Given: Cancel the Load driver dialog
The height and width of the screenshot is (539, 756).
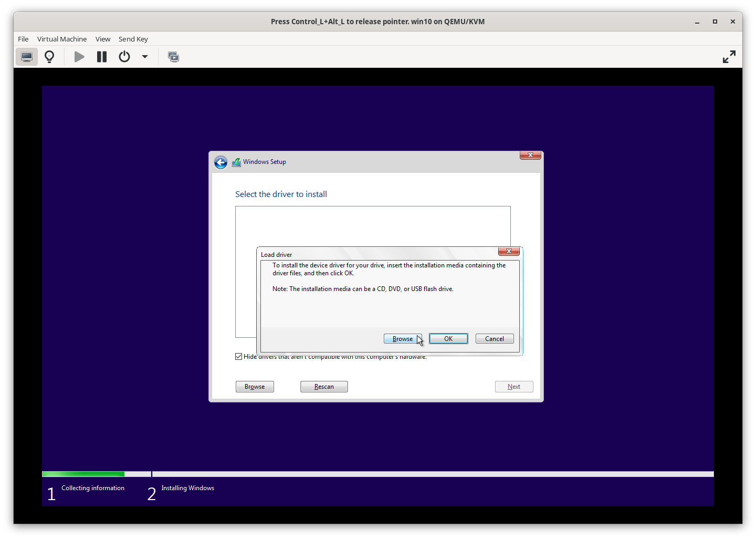Looking at the screenshot, I should coord(495,339).
